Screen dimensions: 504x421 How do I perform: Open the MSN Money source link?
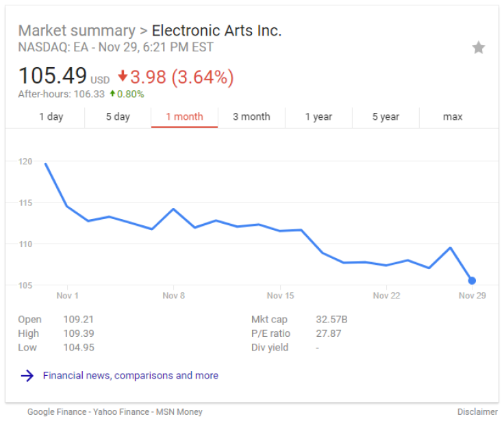(x=179, y=411)
